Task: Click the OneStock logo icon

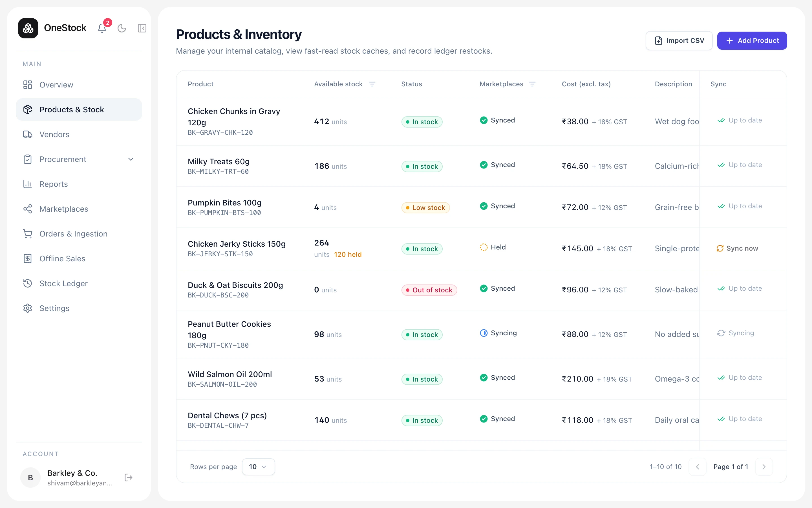Action: click(28, 28)
